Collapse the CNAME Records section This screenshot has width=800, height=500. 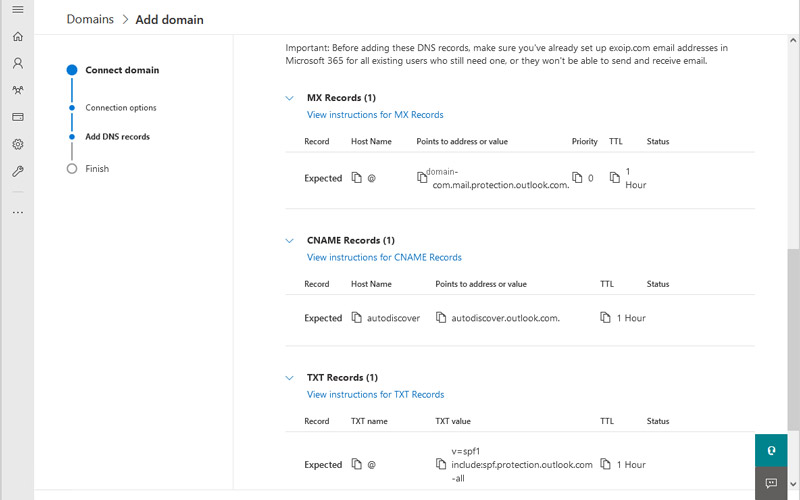tap(289, 240)
